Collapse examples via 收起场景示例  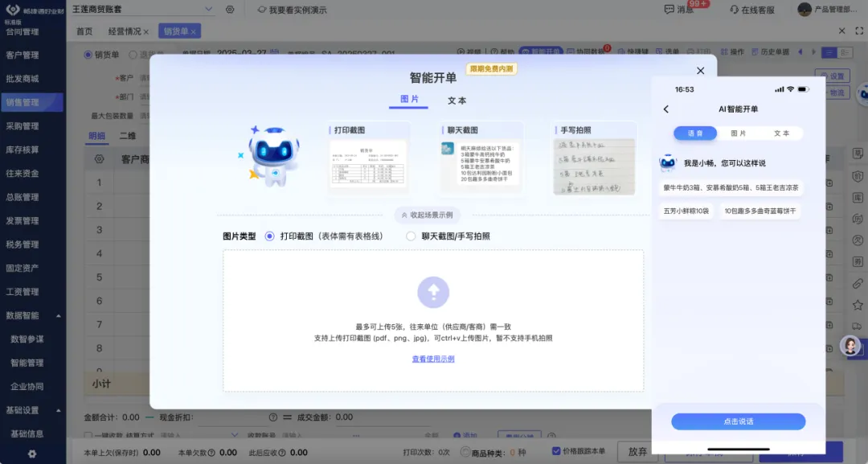click(x=427, y=216)
